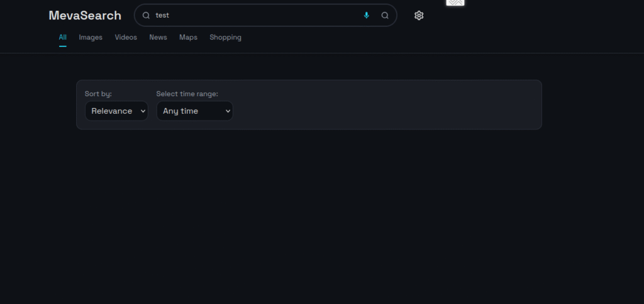The width and height of the screenshot is (644, 304).
Task: Switch to the Images tab
Action: (x=91, y=38)
